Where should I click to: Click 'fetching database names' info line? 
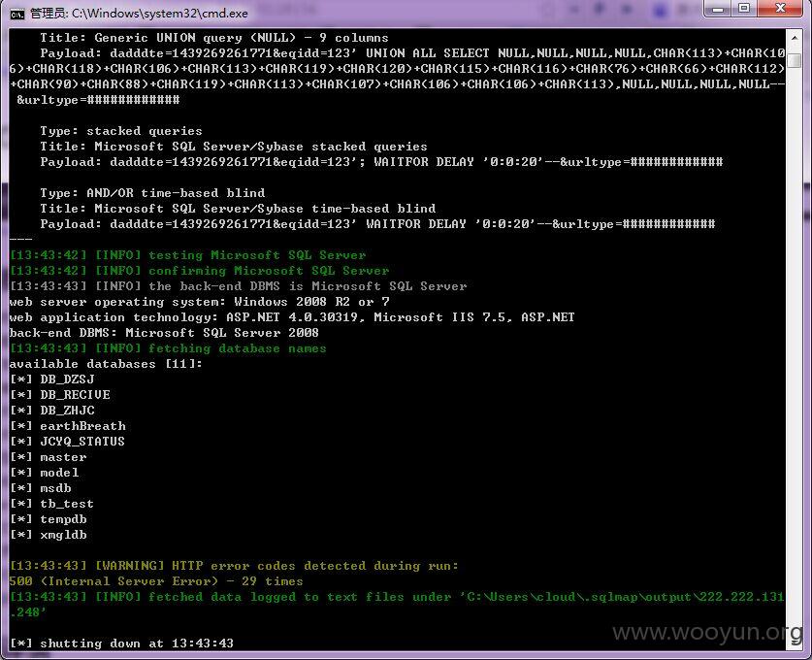tap(168, 348)
